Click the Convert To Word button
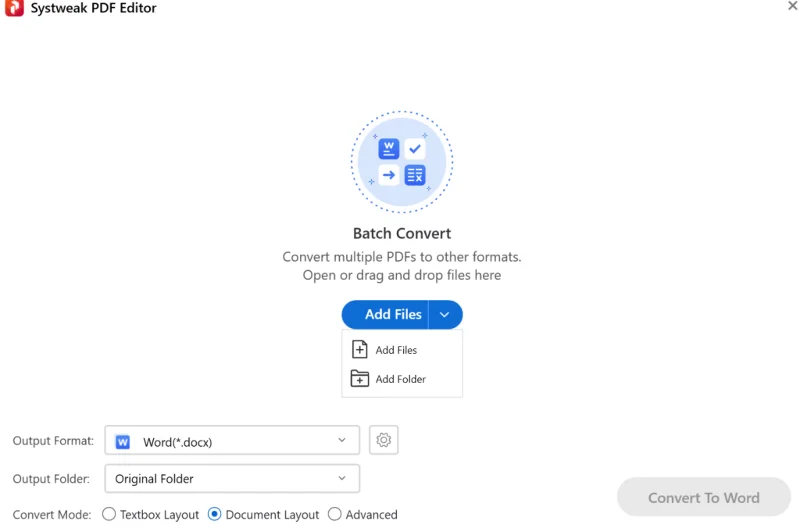Viewport: 800px width, 528px height. coord(704,497)
